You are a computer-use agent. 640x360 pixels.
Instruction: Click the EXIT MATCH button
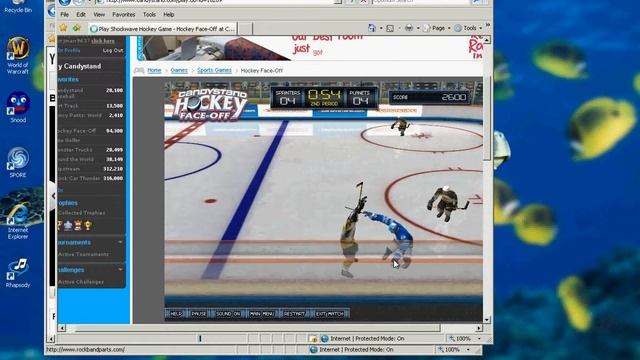pyautogui.click(x=330, y=313)
